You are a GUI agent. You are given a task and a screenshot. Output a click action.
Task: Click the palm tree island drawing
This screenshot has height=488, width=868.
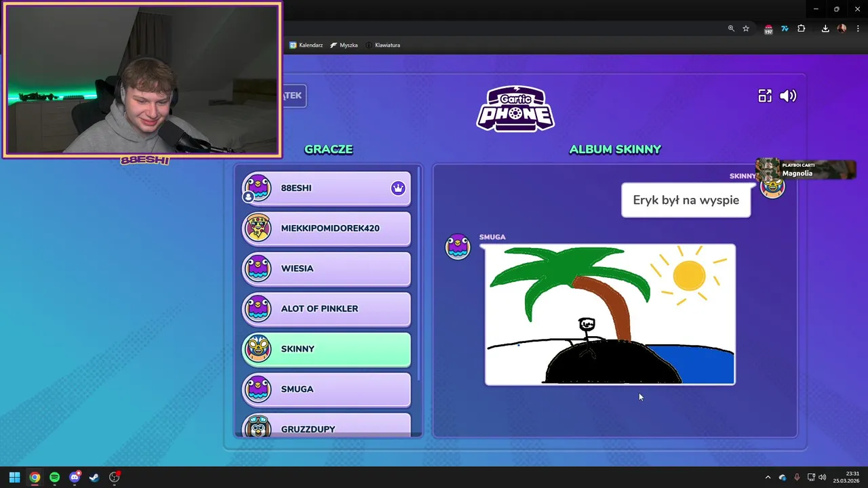pos(610,314)
